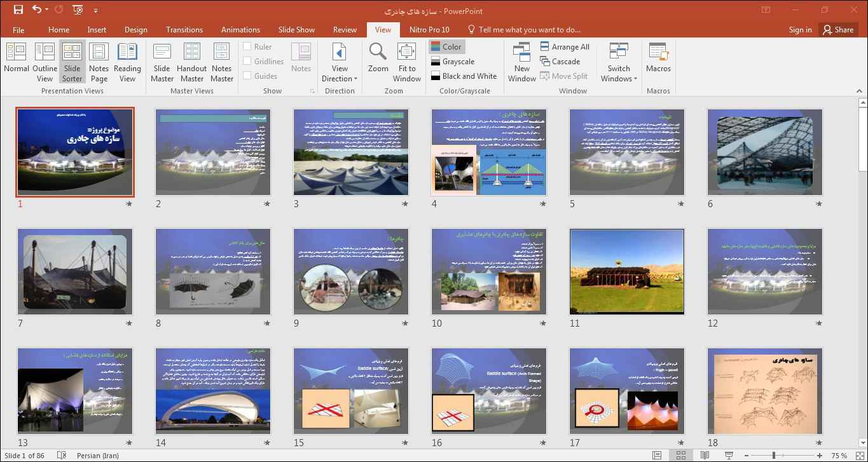Select Black and White color mode
This screenshot has width=868, height=462.
464,76
